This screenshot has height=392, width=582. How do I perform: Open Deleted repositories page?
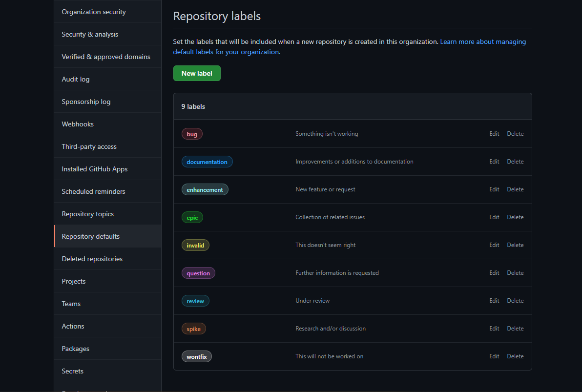[x=107, y=259]
